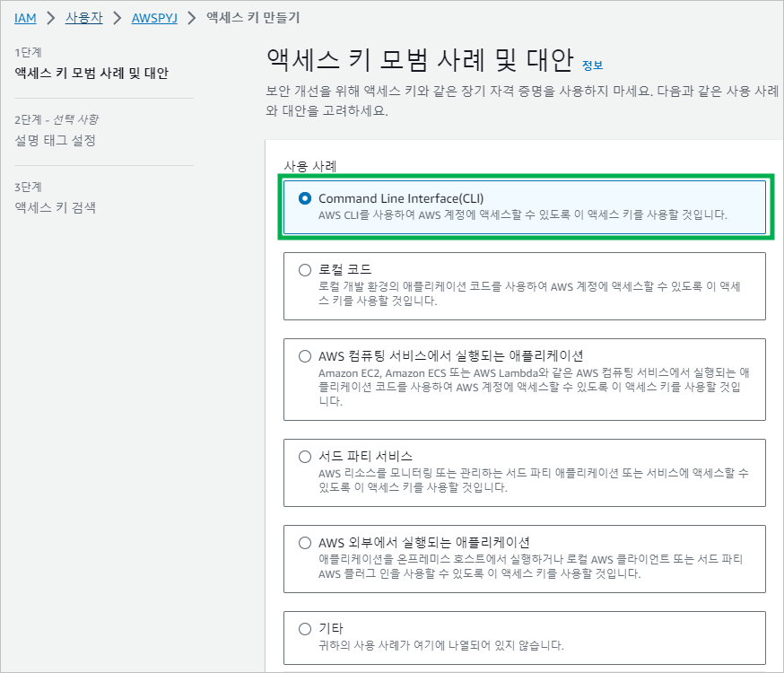Choose AWS 외부에서 실행되는 애플리케이션 radio option
The image size is (784, 673).
304,543
